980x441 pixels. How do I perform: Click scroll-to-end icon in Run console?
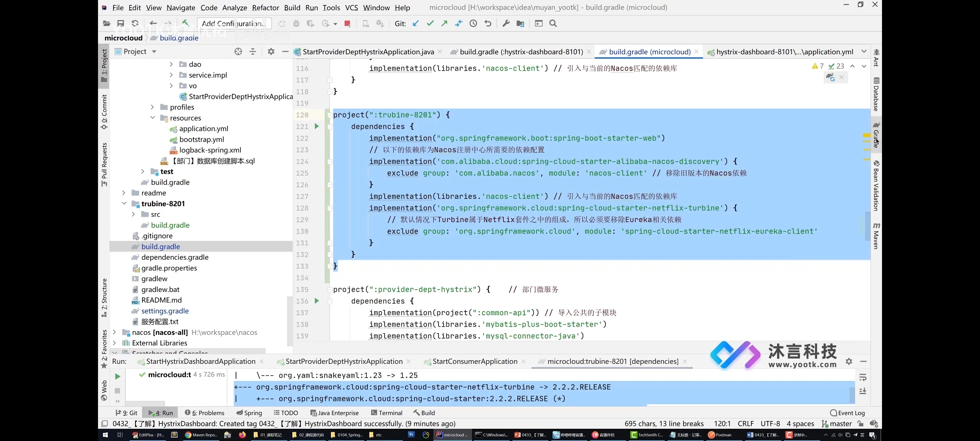click(x=863, y=391)
